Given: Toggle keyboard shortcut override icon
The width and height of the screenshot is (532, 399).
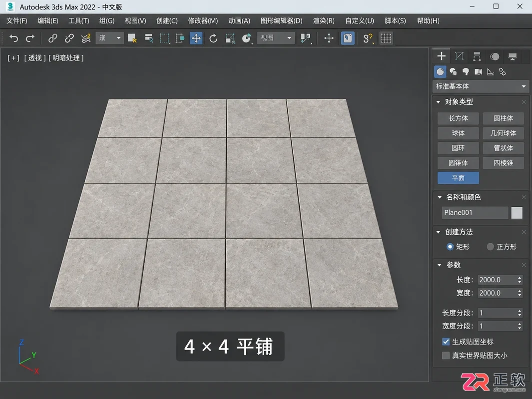Looking at the screenshot, I should [348, 38].
